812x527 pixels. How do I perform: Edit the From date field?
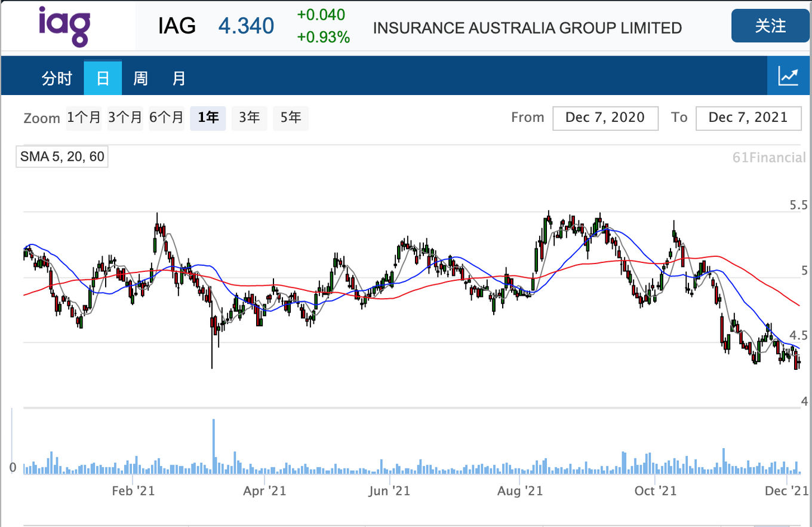605,118
